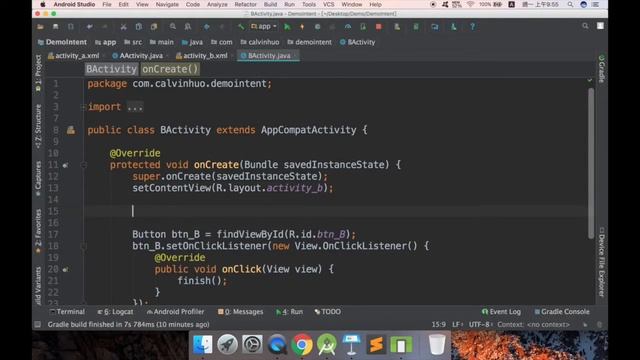Image resolution: width=640 pixels, height=360 pixels.
Task: Click the override gutter icon at line 11
Action: 65,165
